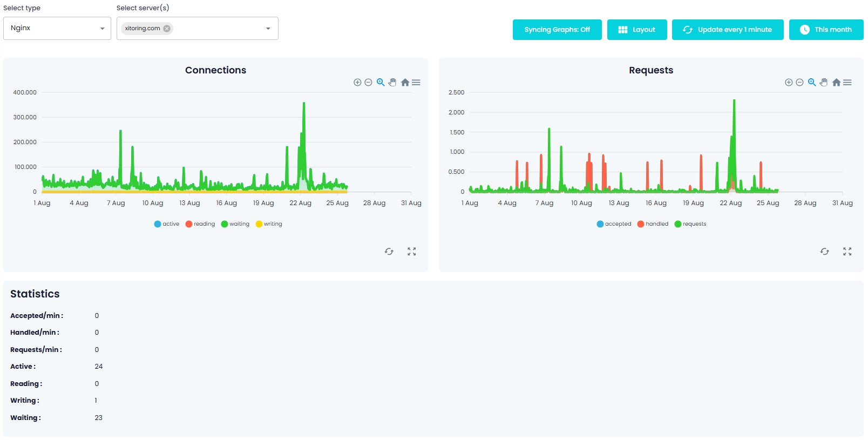
Task: Expand Requests graph to fullscreen
Action: pos(847,252)
